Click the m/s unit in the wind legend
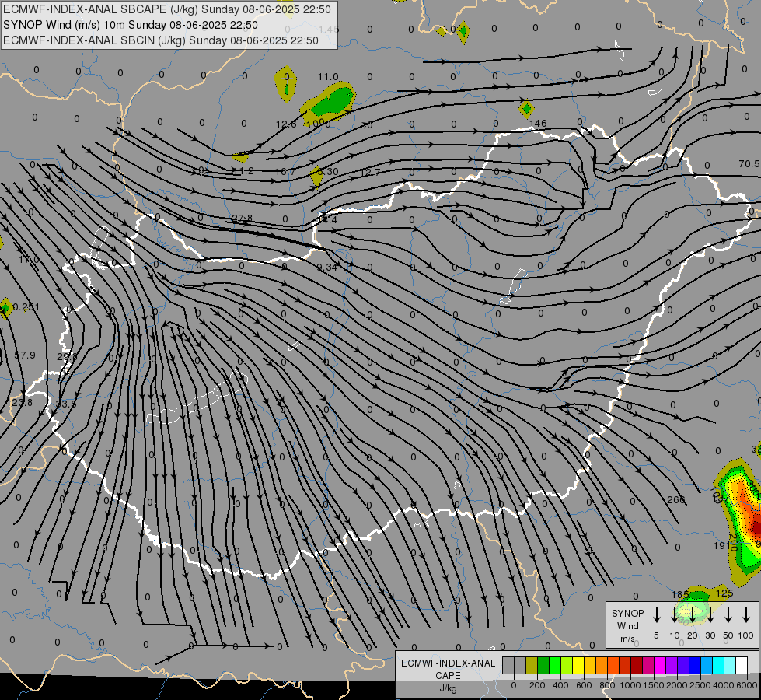The height and width of the screenshot is (700, 761). [627, 639]
